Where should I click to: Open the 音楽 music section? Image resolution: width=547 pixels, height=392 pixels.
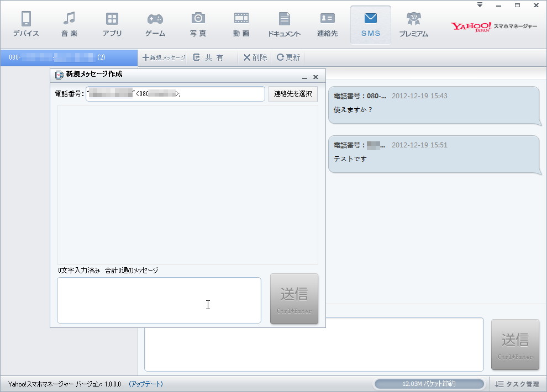click(x=69, y=24)
